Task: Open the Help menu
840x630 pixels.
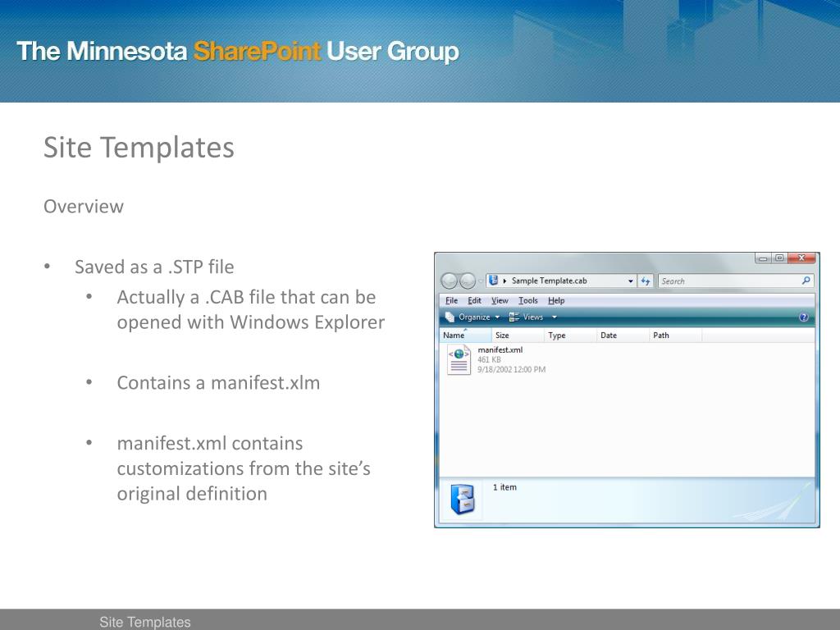Action: (x=556, y=300)
